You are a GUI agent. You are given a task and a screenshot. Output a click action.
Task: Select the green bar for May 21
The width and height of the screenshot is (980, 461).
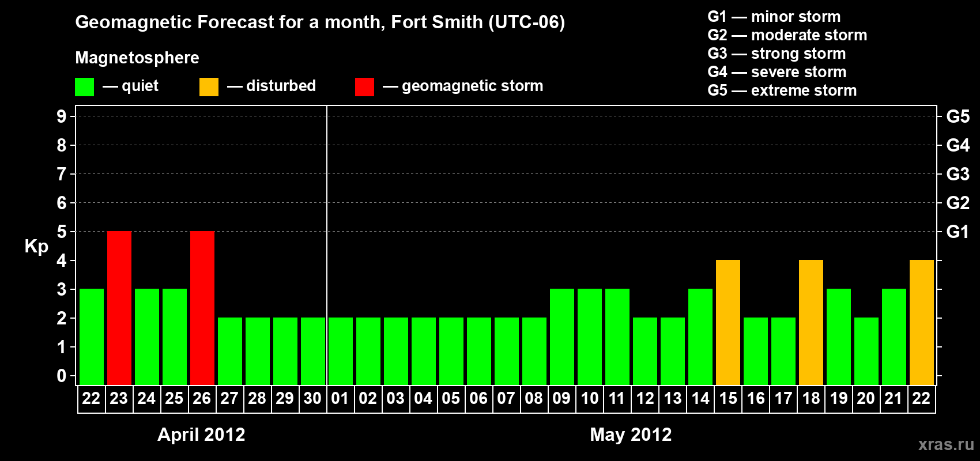coord(894,337)
